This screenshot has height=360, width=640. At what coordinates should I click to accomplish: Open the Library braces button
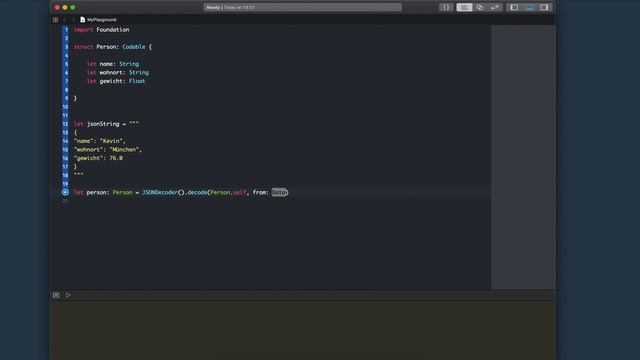[x=446, y=7]
